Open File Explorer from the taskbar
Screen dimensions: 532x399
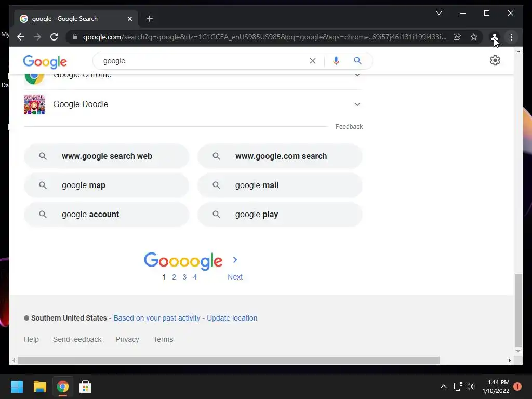coord(39,387)
